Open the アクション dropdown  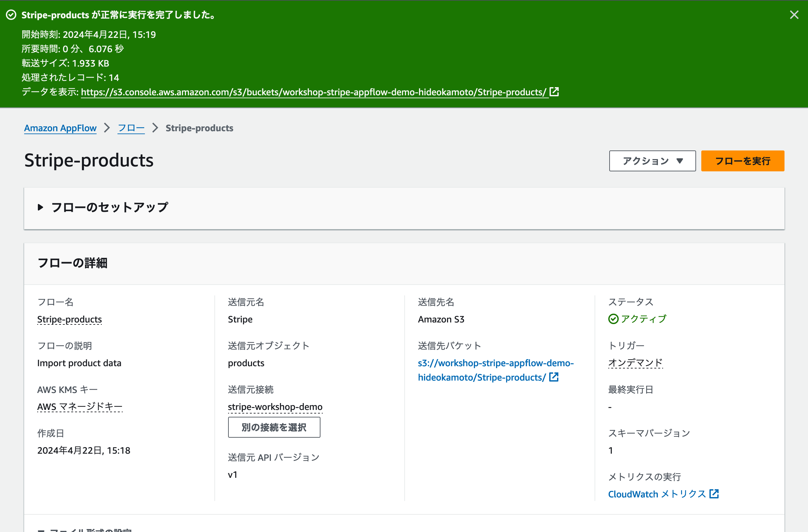click(652, 161)
